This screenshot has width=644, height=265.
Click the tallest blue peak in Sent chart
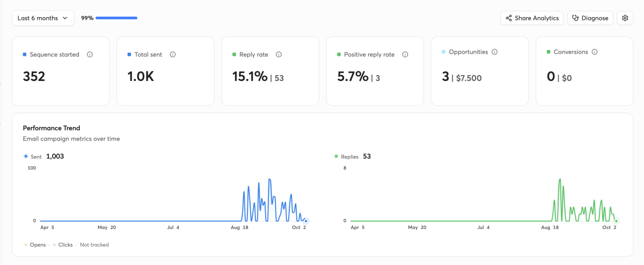(x=269, y=180)
